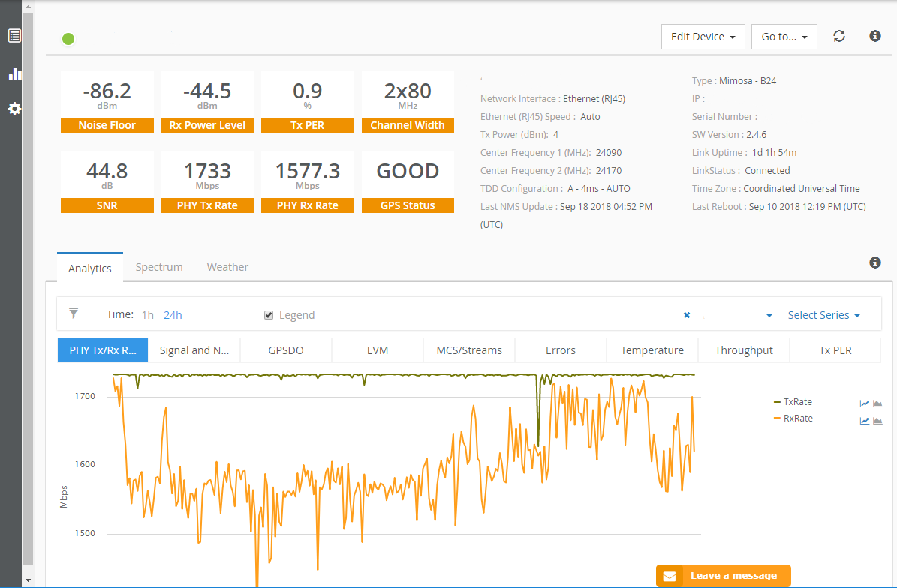Screen dimensions: 897x588
Task: Click the 'Type : Mimosa - B24' text
Action: coord(734,80)
